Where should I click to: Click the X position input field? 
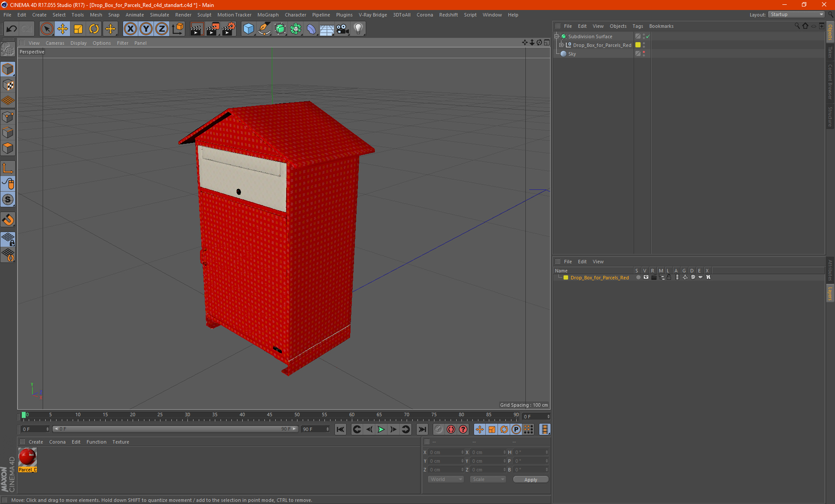[x=446, y=452]
